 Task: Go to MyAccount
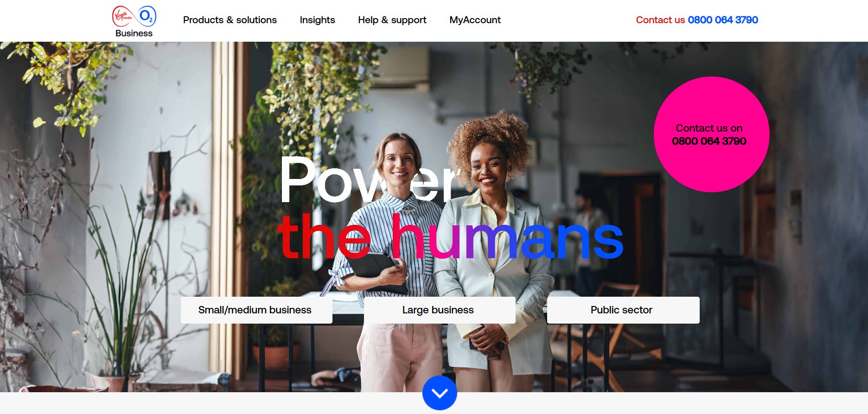pos(475,20)
